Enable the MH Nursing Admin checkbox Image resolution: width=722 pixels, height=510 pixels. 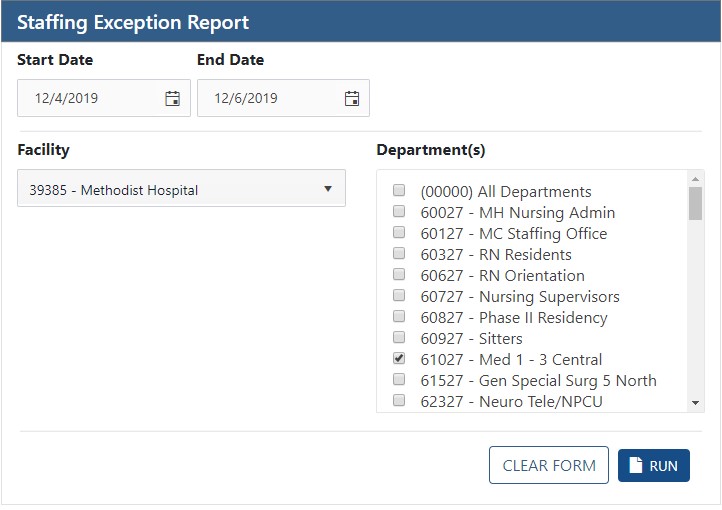(399, 212)
